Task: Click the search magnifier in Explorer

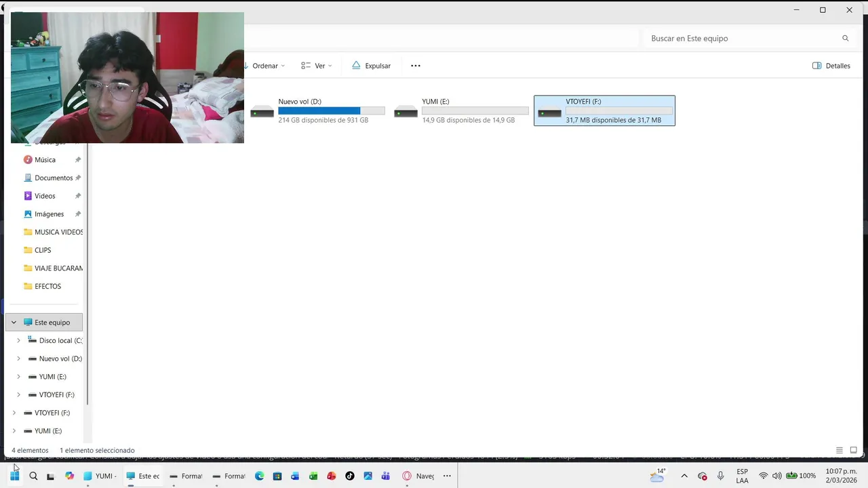Action: [x=845, y=39]
